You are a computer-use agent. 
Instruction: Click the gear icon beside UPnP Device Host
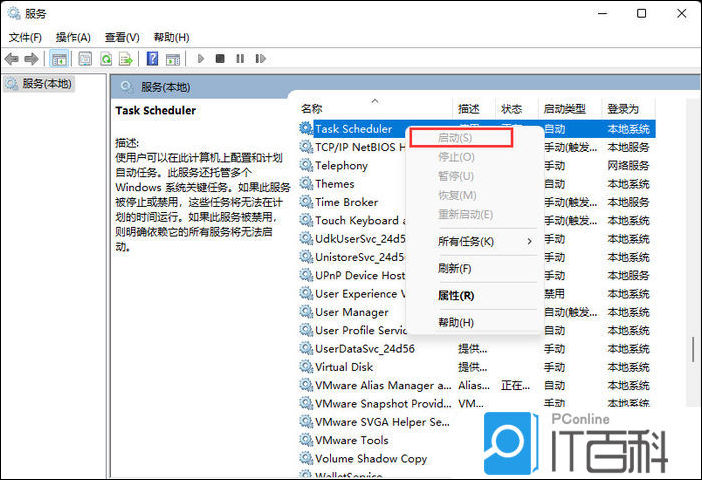click(x=306, y=275)
